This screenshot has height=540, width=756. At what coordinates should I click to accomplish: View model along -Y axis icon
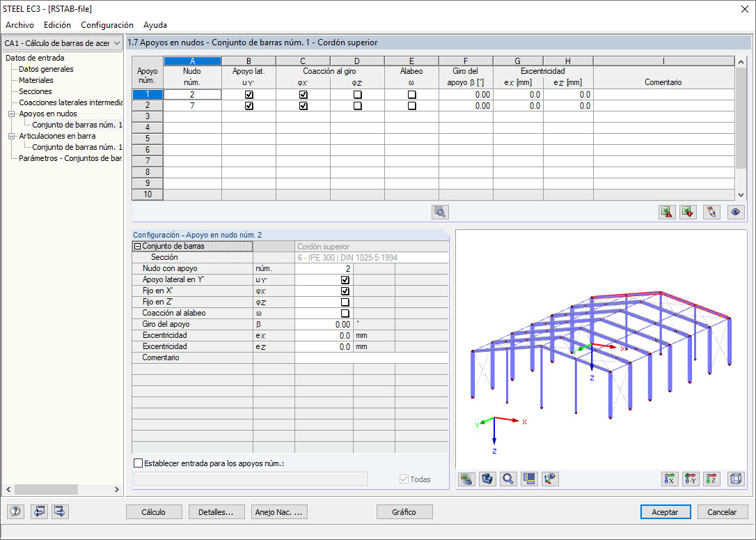pos(691,479)
